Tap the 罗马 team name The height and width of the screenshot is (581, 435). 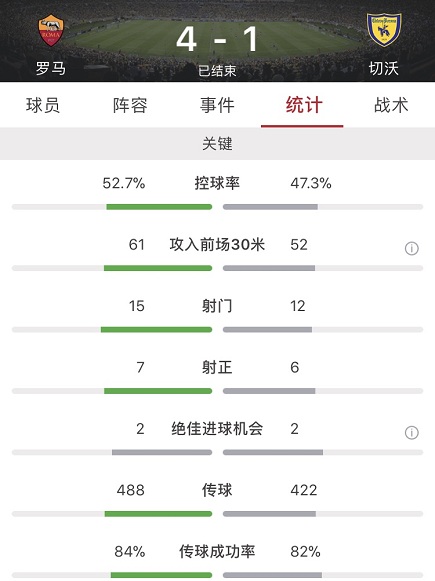[51, 68]
